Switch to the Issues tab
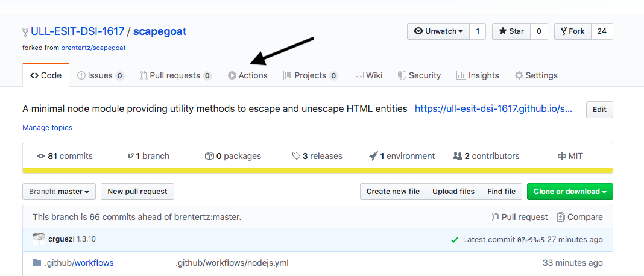Image resolution: width=644 pixels, height=276 pixels. [x=101, y=75]
